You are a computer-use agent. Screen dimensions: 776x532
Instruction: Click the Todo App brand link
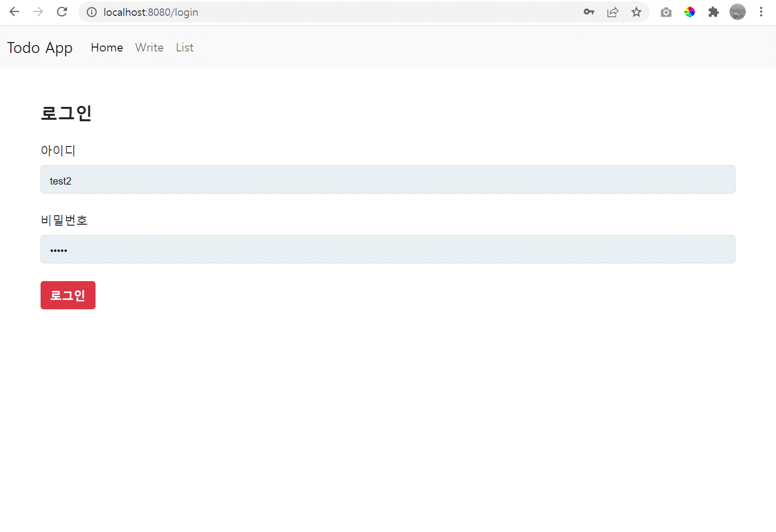tap(40, 48)
